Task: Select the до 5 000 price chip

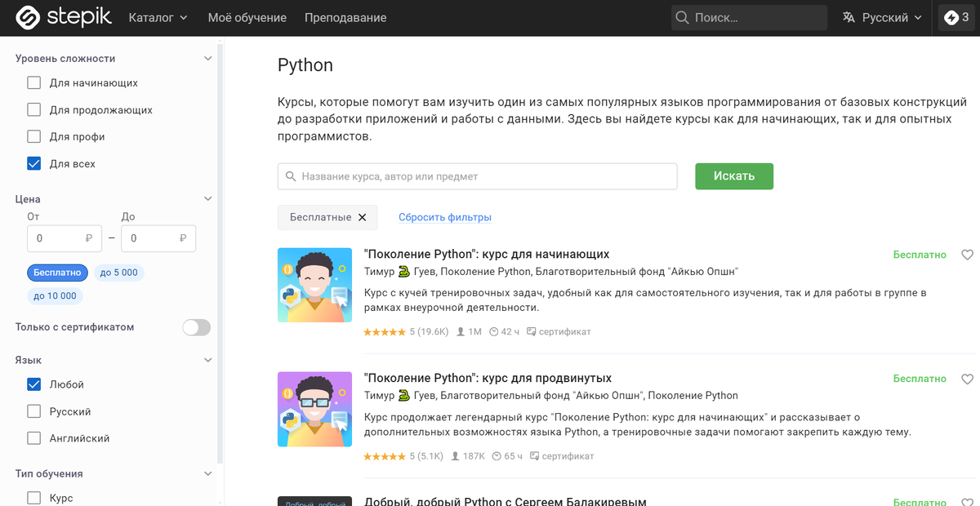Action: [x=119, y=272]
